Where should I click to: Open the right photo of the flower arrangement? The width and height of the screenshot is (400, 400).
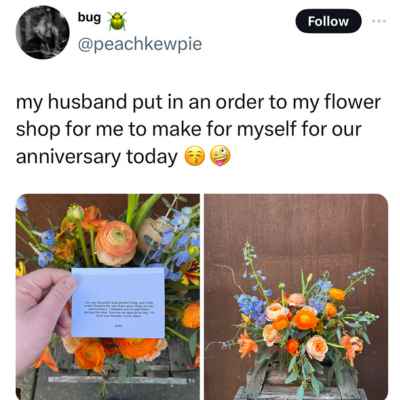click(296, 297)
